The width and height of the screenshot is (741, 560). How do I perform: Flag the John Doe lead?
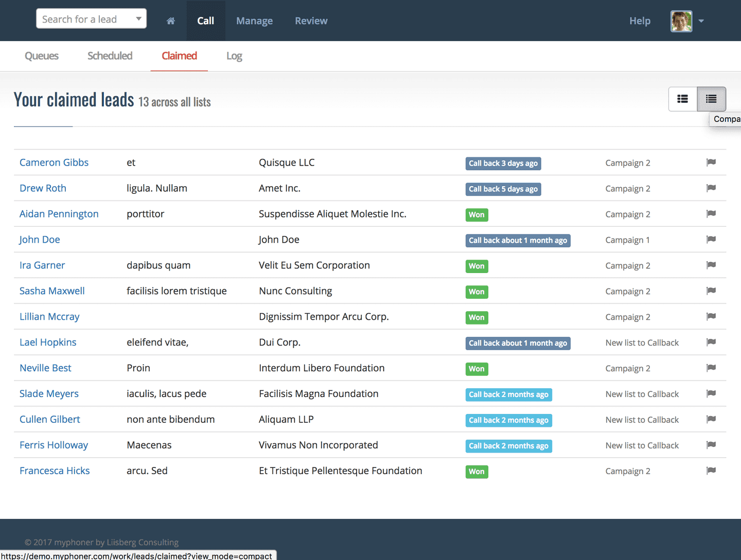[x=711, y=239]
